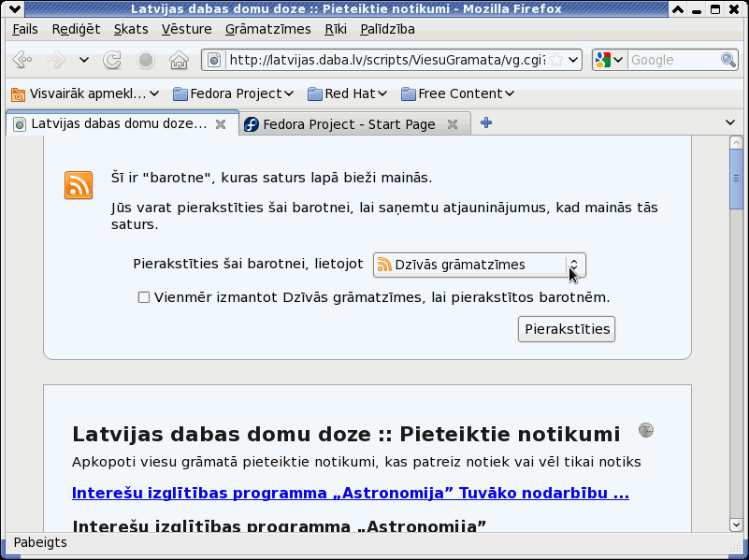Click the Pierakstīties button
Screen dimensions: 749x560
tap(567, 329)
